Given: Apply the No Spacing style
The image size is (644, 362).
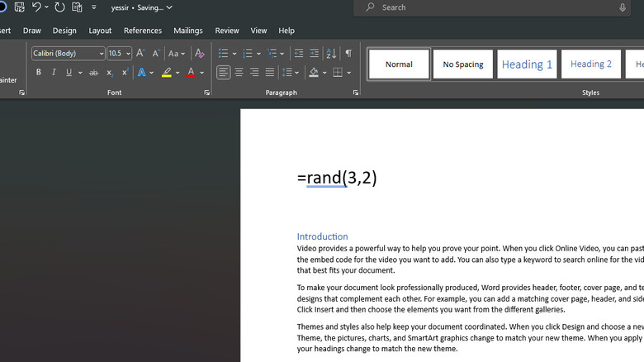Looking at the screenshot, I should [462, 64].
